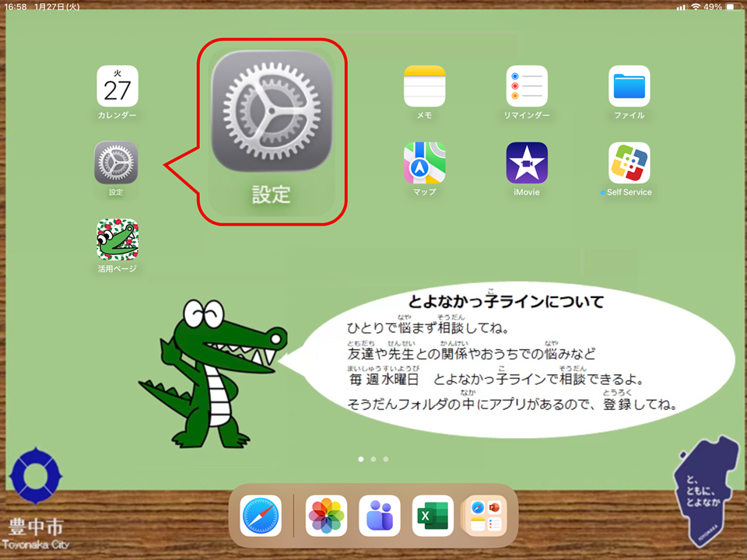
Task: Tap the third home screen page dot
Action: (x=386, y=460)
